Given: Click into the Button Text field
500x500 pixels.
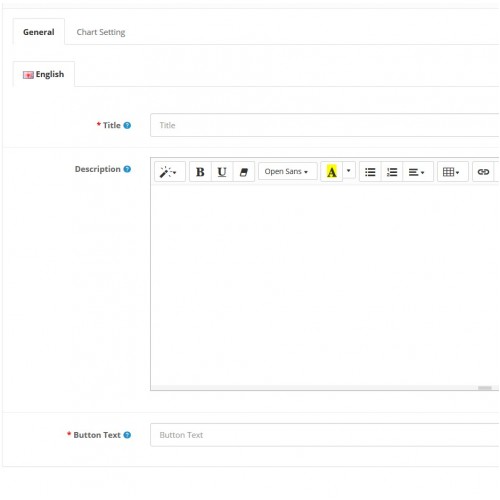Looking at the screenshot, I should coord(325,435).
